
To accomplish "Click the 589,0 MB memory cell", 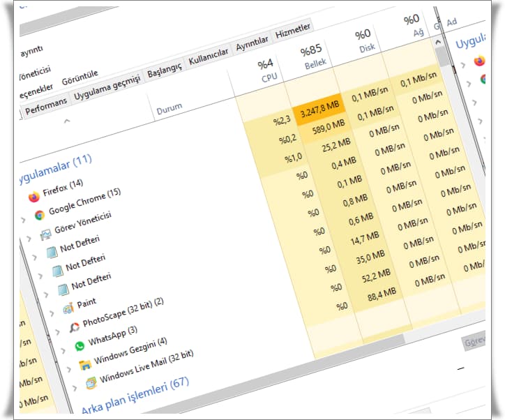I will tap(329, 126).
